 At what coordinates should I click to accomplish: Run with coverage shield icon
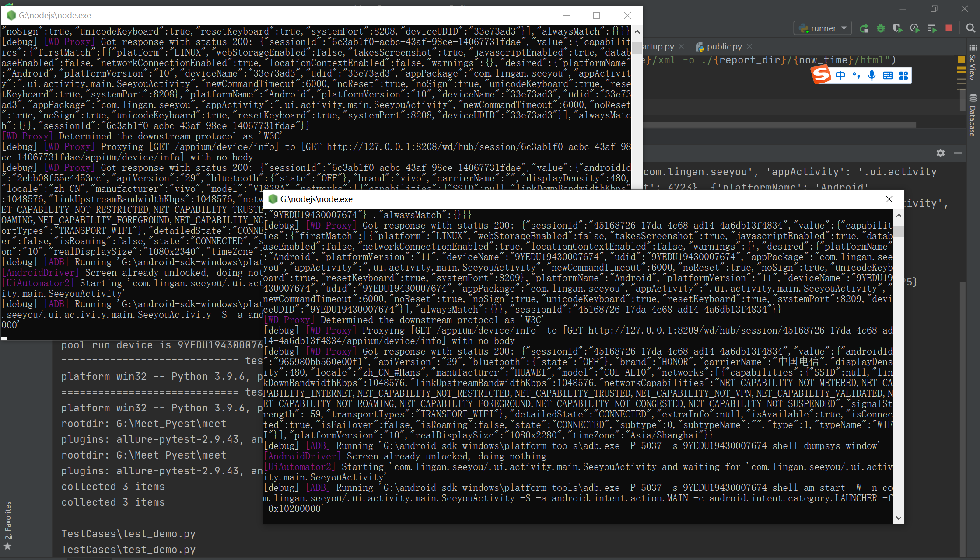click(898, 28)
